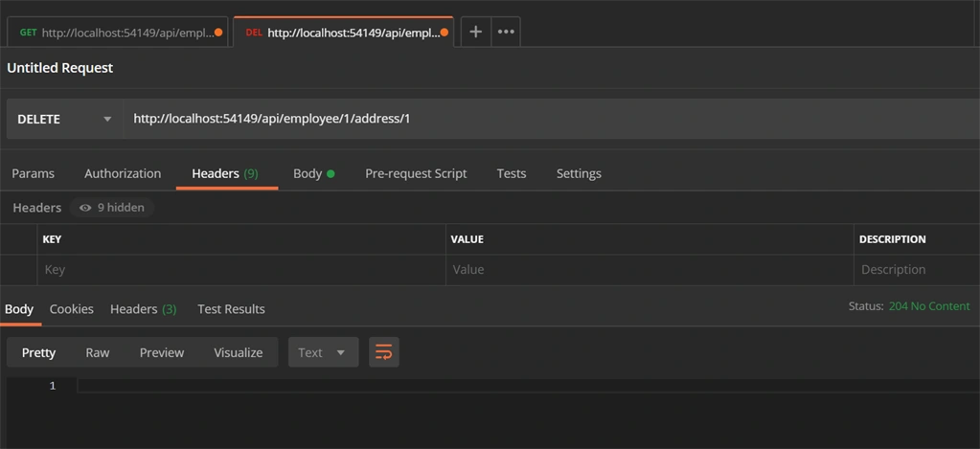Show the 9 hidden headers
This screenshot has height=449, width=980.
tap(112, 208)
